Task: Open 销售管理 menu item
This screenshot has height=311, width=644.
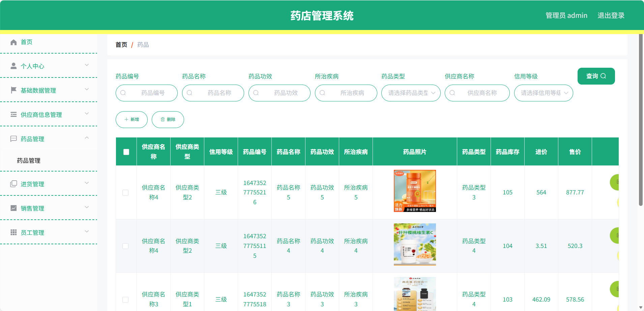Action: pos(49,208)
